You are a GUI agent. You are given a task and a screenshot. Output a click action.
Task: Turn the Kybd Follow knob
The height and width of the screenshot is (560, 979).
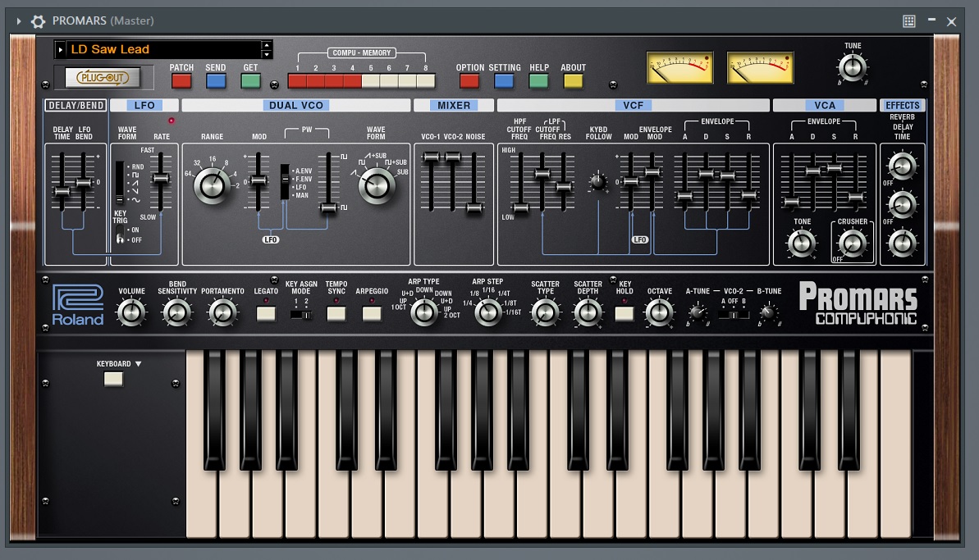point(598,182)
